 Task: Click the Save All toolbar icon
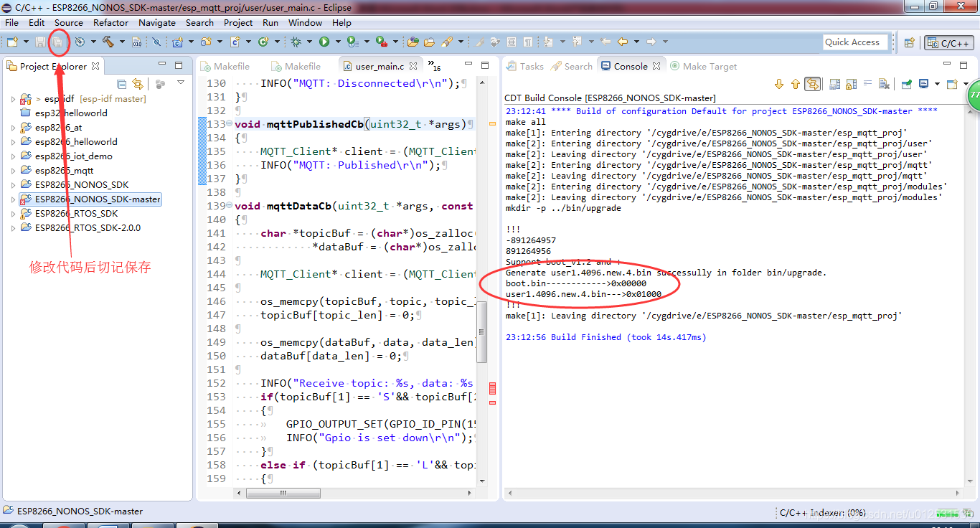pos(57,42)
